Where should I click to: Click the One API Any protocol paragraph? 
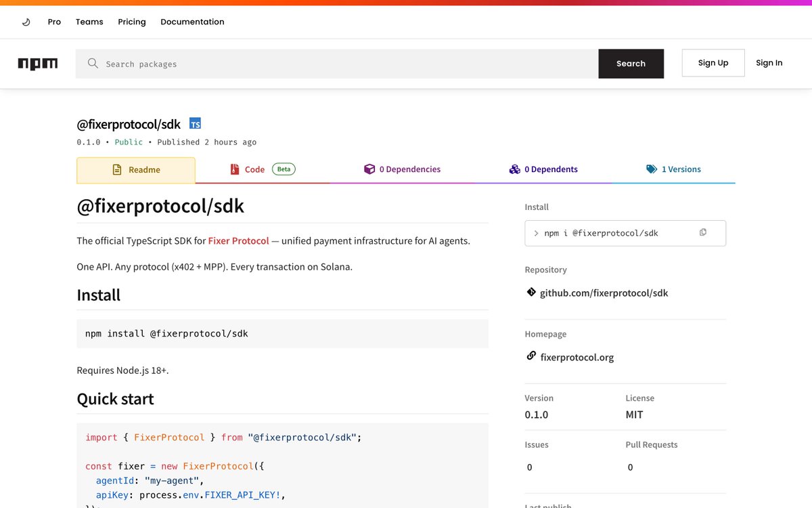[x=215, y=267]
